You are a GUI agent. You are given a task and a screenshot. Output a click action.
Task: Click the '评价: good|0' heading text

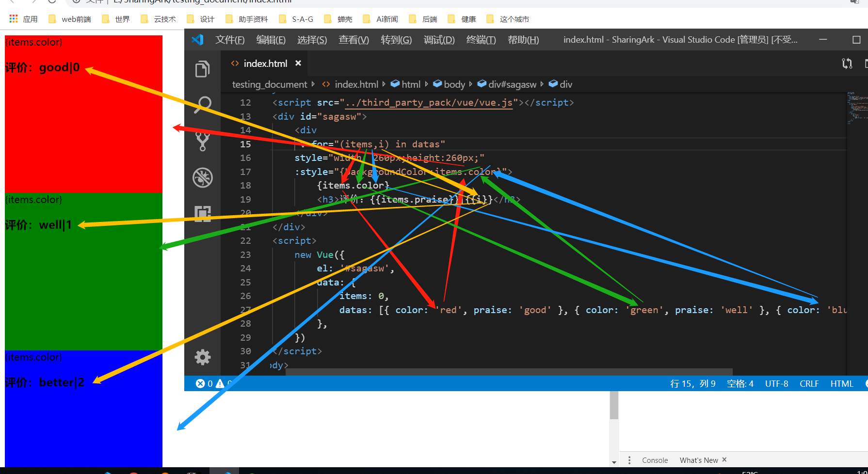coord(43,67)
